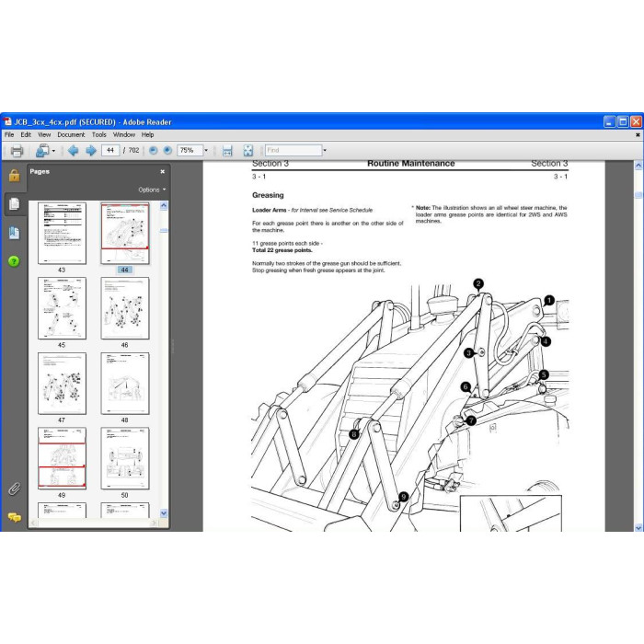The image size is (644, 644).
Task: Go to next page with right arrow
Action: click(91, 151)
